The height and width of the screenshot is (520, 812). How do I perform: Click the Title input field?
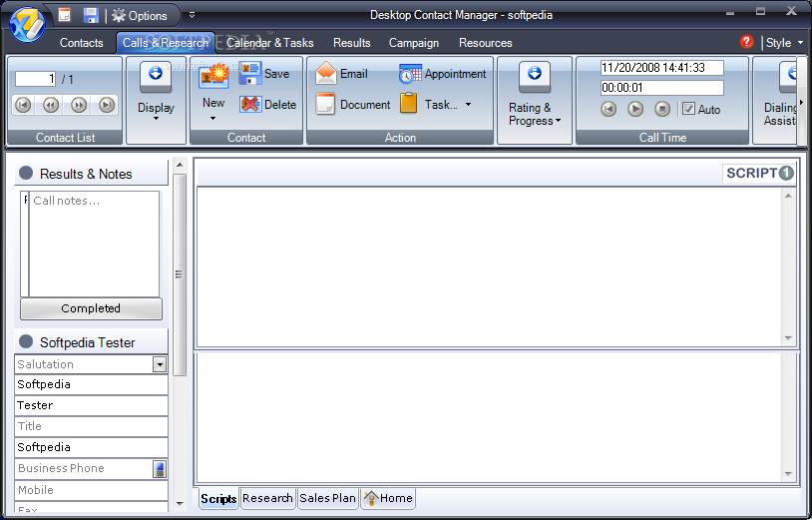pos(91,426)
